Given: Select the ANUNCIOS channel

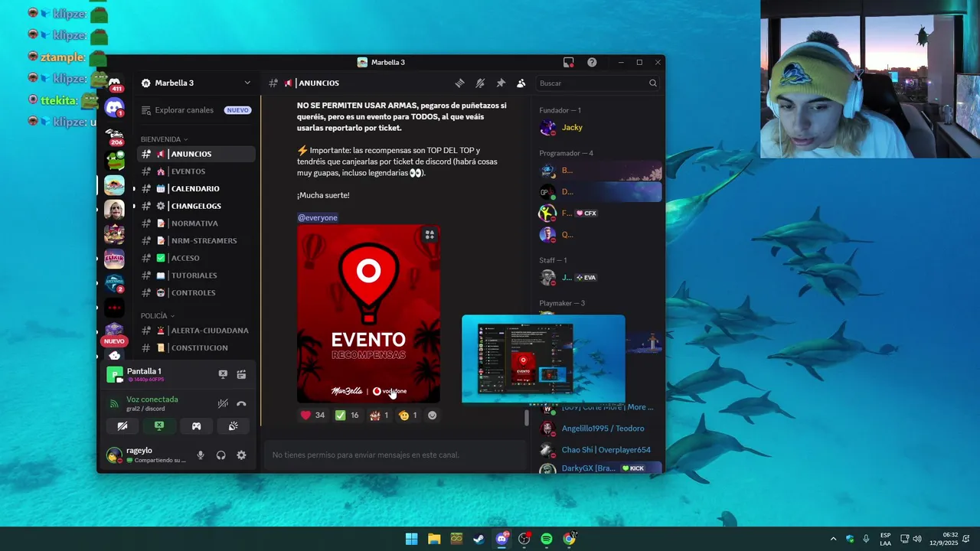Looking at the screenshot, I should click(x=196, y=154).
